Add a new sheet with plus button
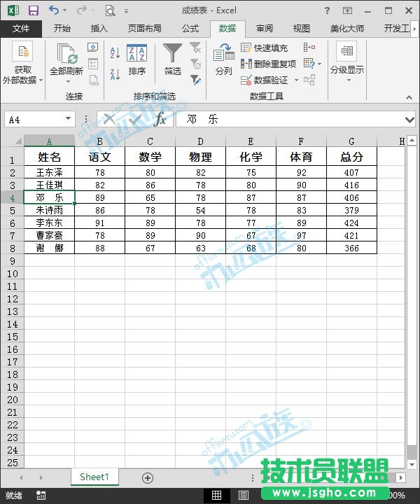 [x=148, y=477]
